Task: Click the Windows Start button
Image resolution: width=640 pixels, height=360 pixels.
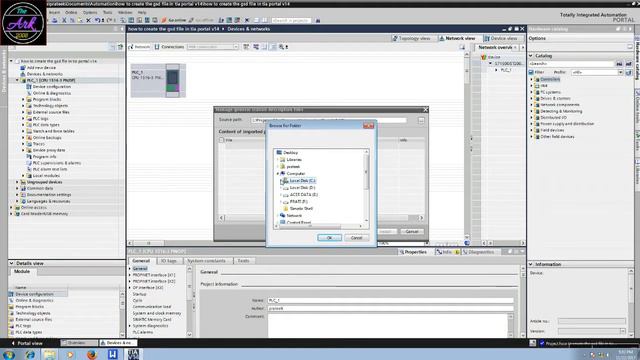Action: coord(9,354)
